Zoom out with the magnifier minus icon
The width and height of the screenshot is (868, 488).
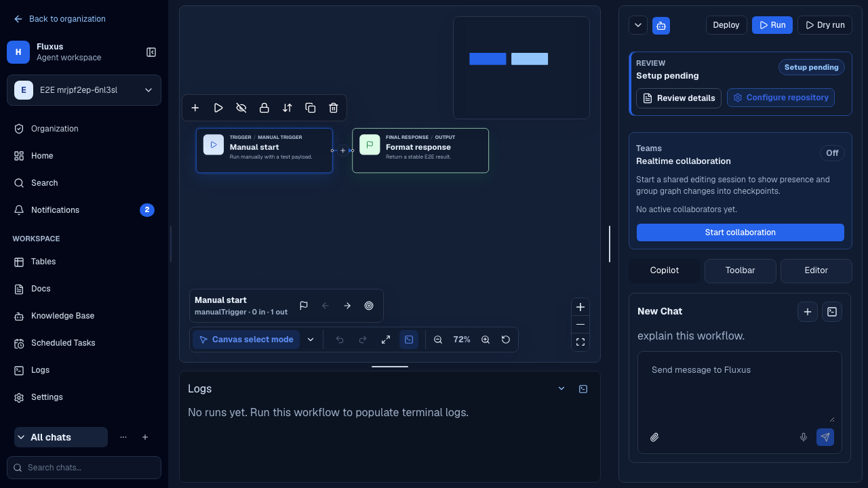click(438, 340)
